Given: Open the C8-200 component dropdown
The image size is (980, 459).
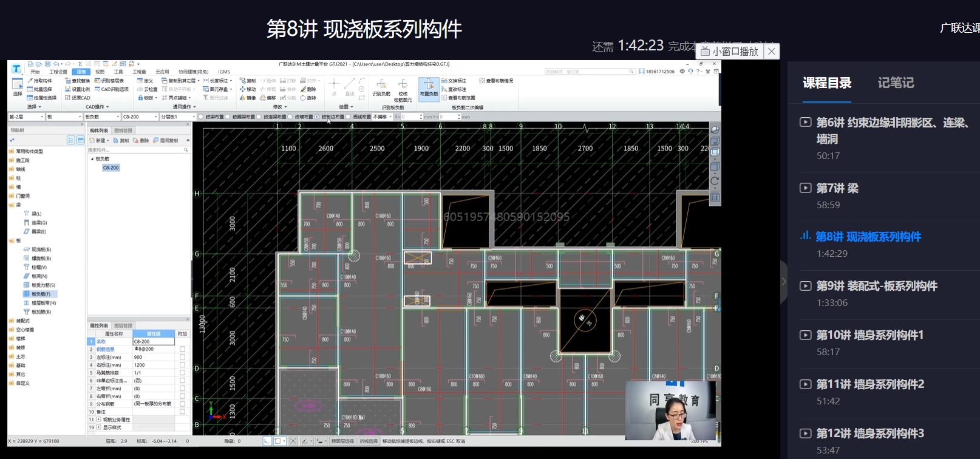Looking at the screenshot, I should 140,117.
